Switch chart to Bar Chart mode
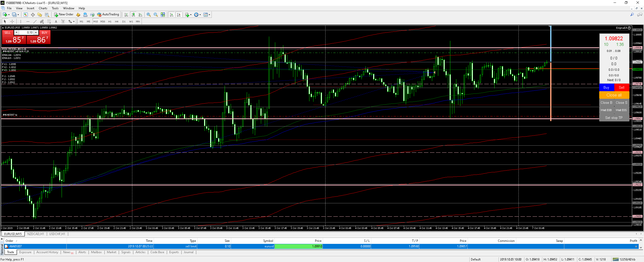This screenshot has height=262, width=644. point(126,15)
